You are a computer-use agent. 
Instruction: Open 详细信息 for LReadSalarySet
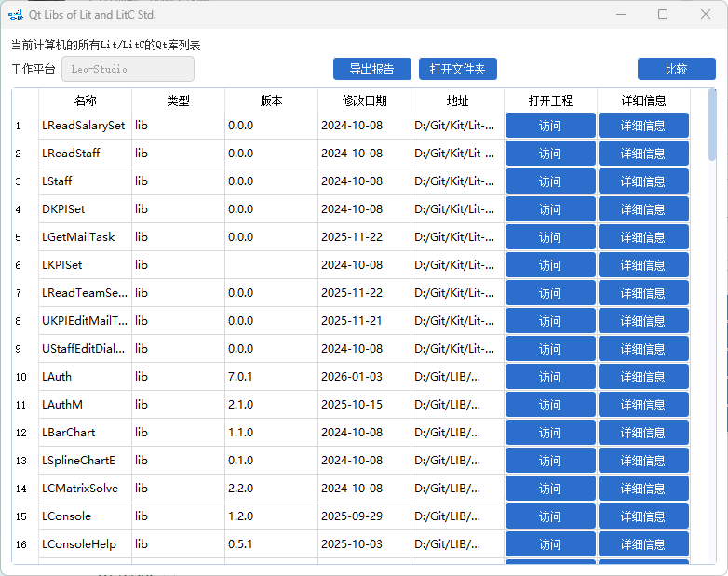[643, 126]
